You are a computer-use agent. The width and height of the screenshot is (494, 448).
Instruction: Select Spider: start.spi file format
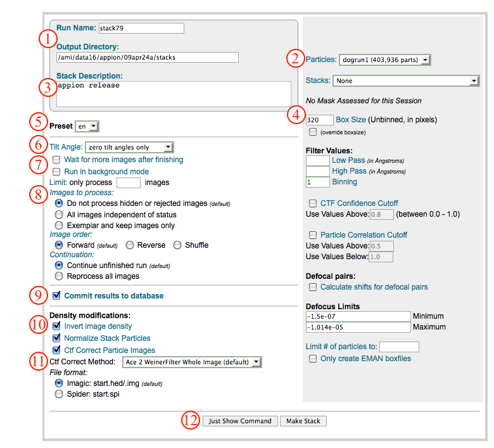pos(60,394)
